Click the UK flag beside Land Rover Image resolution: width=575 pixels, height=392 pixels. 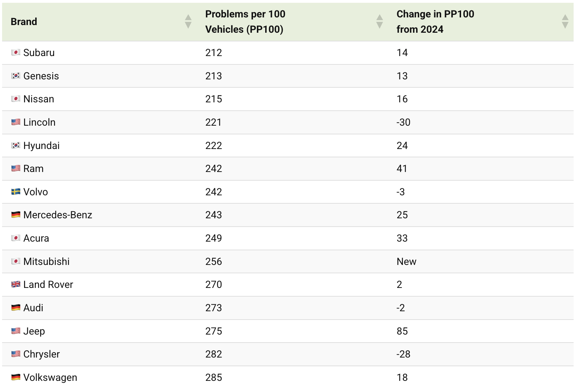pos(16,284)
